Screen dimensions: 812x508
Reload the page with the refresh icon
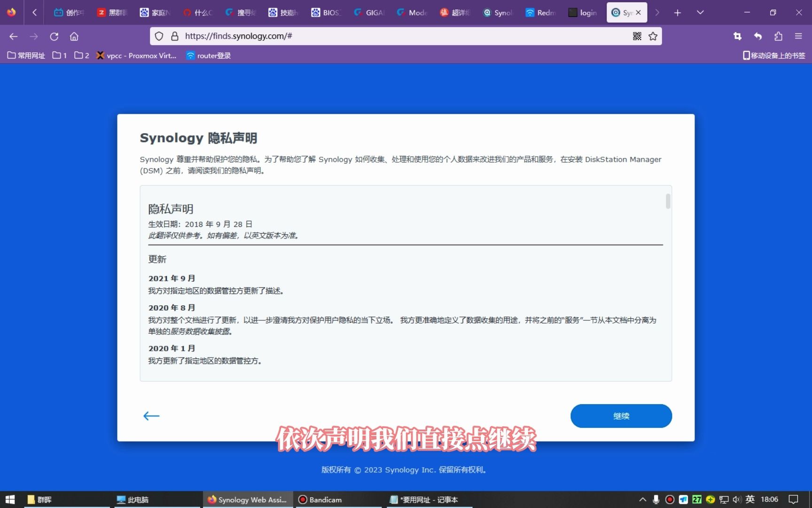pyautogui.click(x=54, y=36)
